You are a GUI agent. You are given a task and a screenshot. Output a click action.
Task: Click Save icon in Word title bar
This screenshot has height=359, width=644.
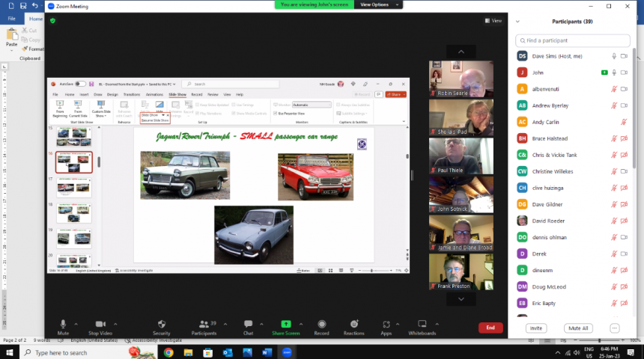(x=23, y=6)
